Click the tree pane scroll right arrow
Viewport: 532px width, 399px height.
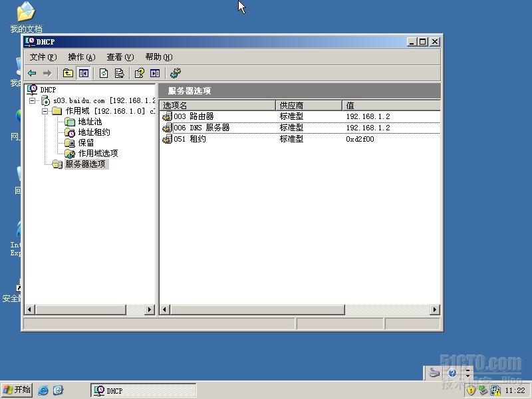click(x=150, y=309)
